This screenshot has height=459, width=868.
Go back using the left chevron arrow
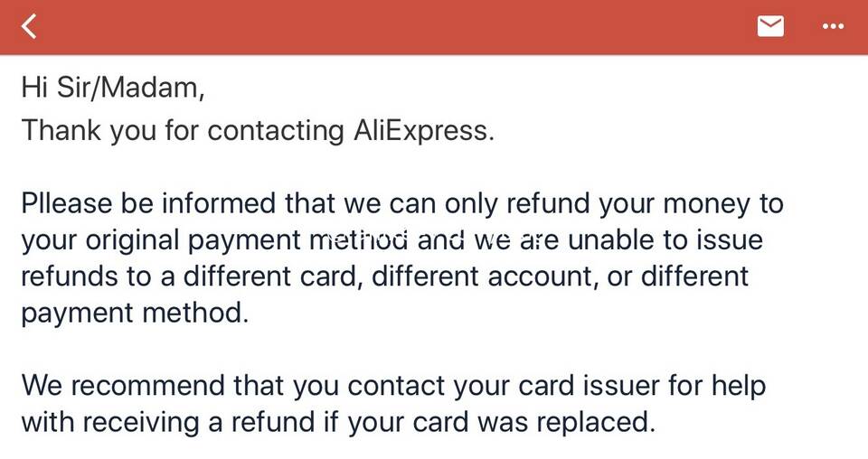[29, 26]
